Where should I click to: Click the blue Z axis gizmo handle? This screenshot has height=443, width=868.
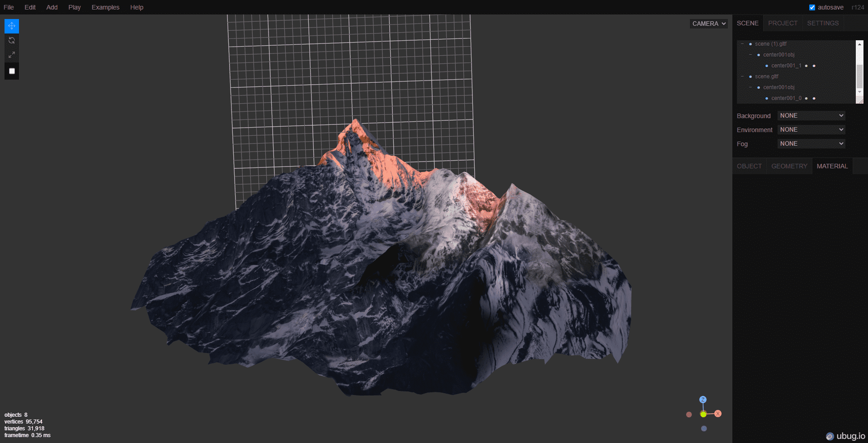point(703,400)
